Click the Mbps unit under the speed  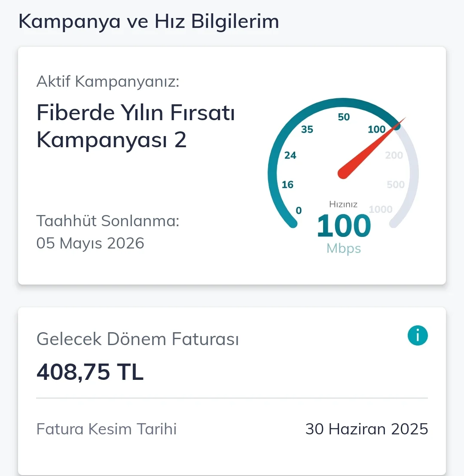(344, 249)
